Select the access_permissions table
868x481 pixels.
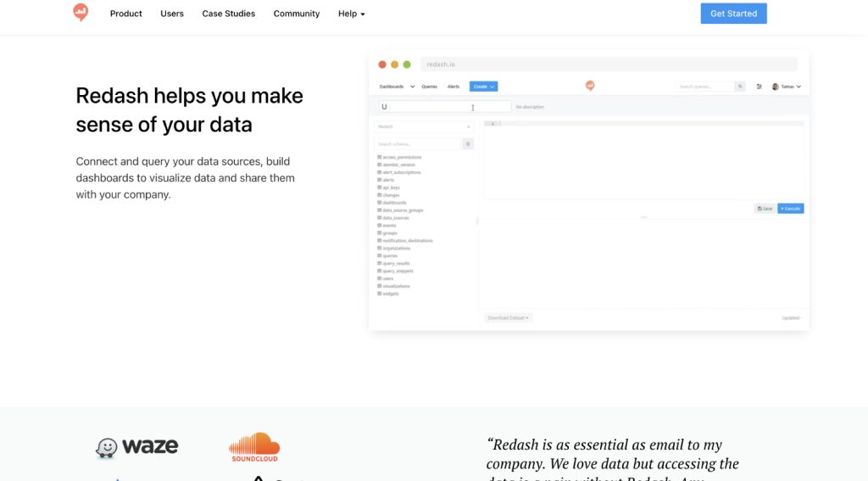[x=399, y=158]
